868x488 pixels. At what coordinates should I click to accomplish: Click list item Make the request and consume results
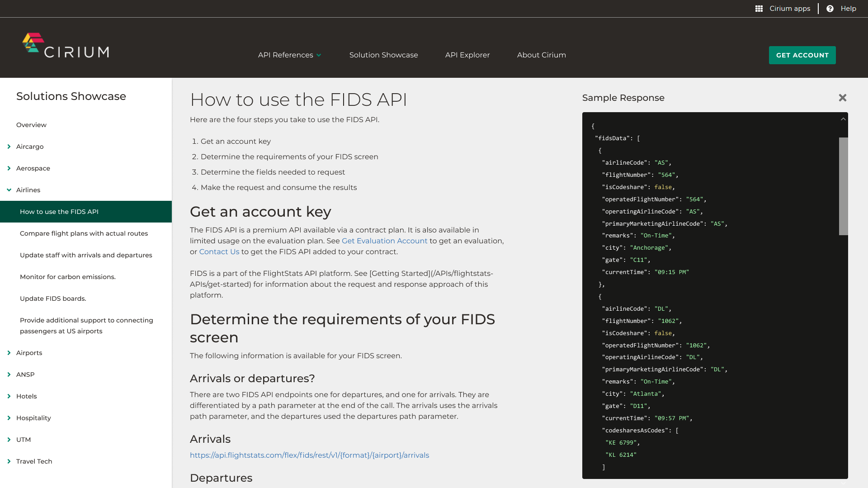278,187
